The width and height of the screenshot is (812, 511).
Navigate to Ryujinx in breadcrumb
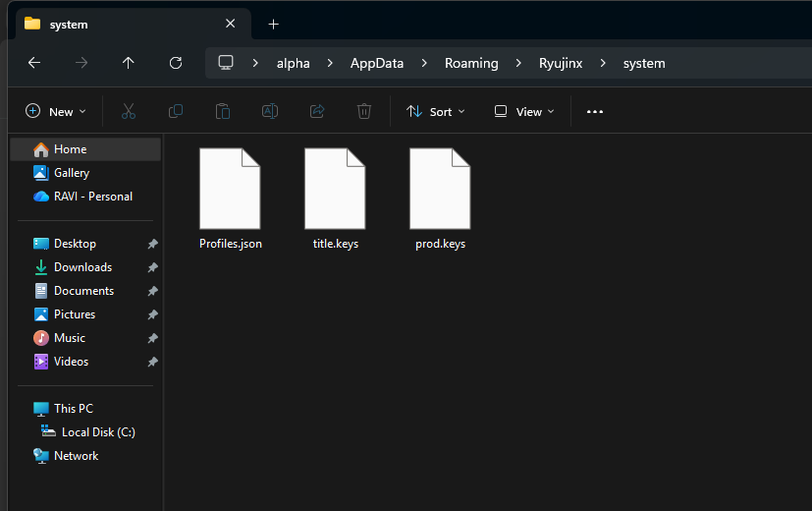pyautogui.click(x=561, y=63)
